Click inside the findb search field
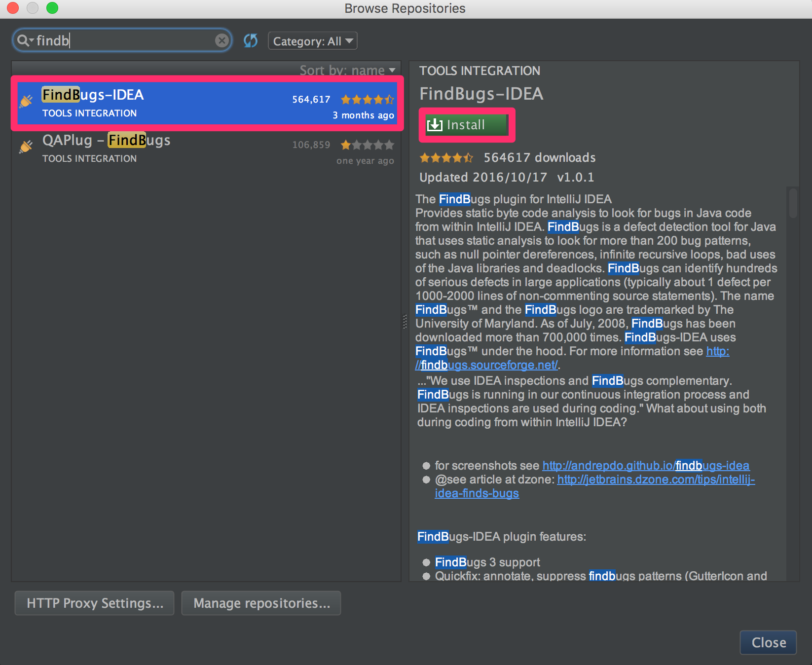 123,40
